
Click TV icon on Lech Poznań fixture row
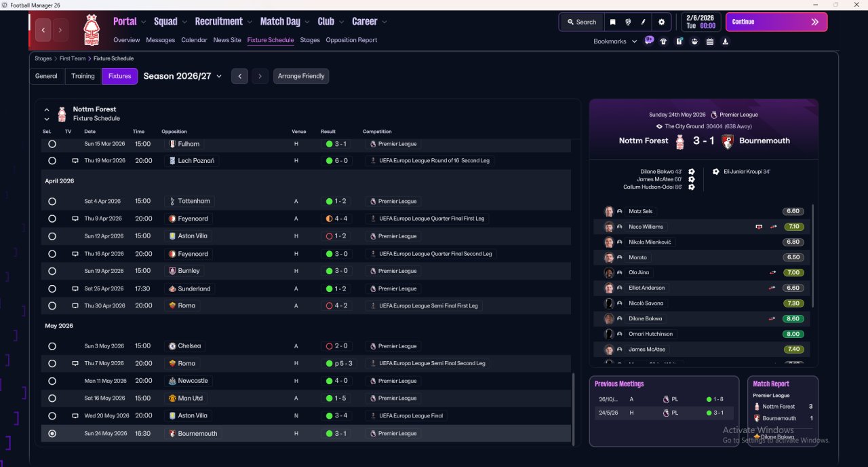pos(75,161)
